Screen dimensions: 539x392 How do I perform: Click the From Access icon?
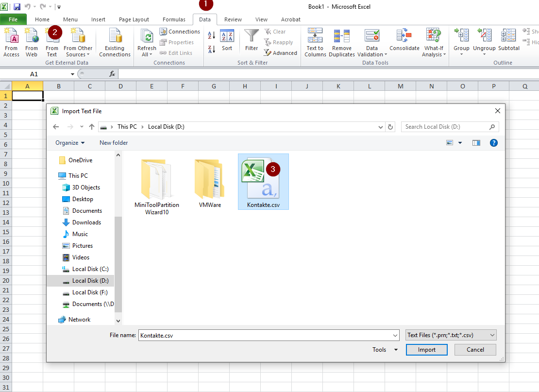pos(11,42)
